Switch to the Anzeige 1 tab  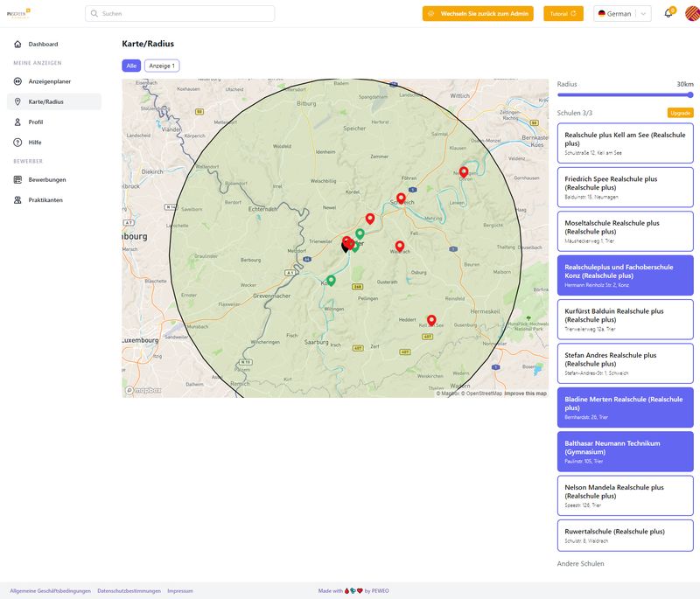pos(162,66)
